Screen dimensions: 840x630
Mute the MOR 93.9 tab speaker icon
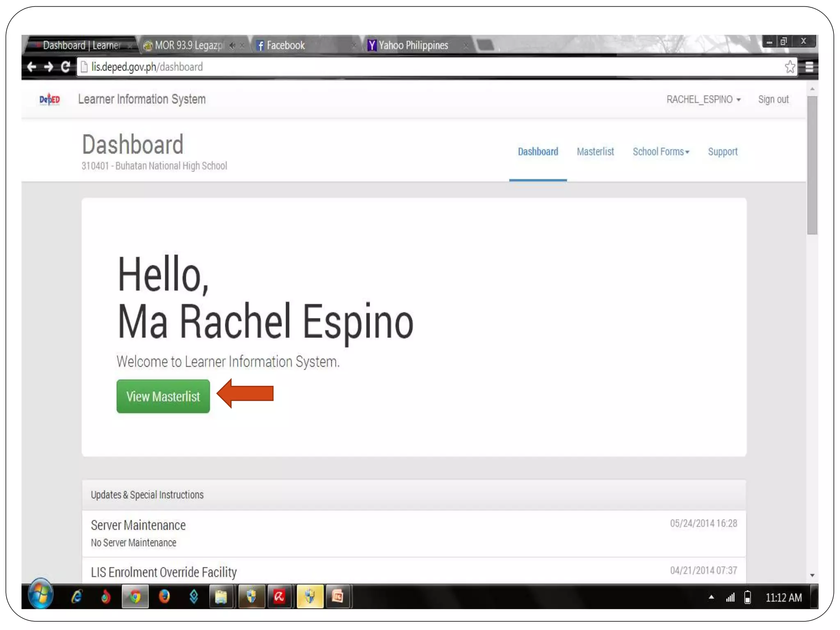click(233, 46)
